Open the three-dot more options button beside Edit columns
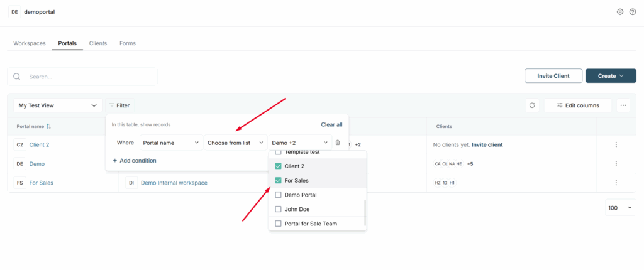The image size is (644, 270). [623, 105]
